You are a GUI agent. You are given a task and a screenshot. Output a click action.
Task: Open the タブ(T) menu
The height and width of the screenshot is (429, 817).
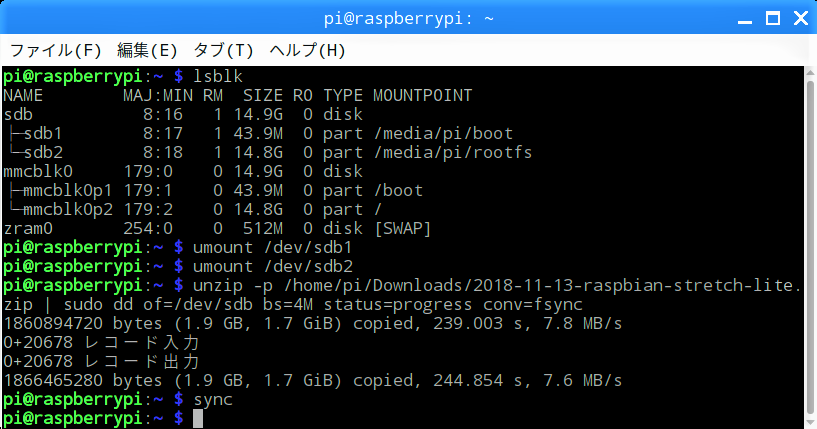click(x=223, y=51)
